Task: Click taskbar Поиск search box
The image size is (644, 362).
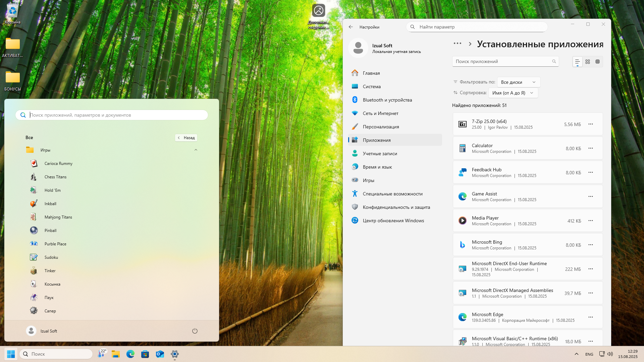Action: [56, 354]
